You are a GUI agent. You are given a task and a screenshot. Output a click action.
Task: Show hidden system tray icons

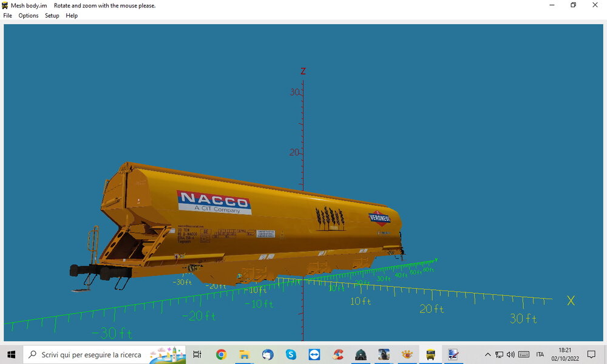pyautogui.click(x=488, y=354)
